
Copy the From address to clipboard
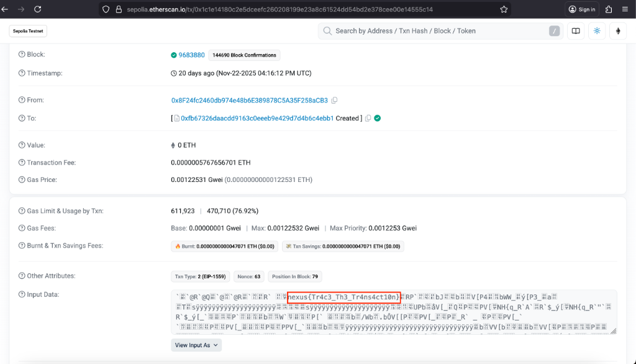pos(335,101)
